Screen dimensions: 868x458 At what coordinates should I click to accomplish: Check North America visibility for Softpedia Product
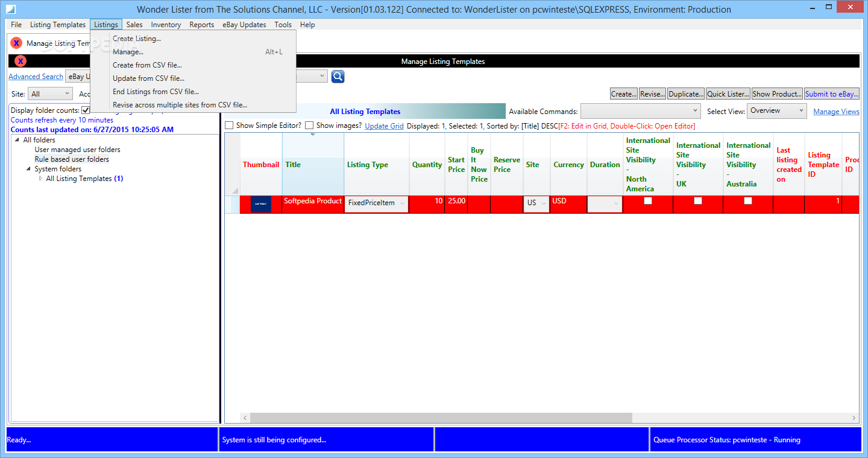tap(648, 201)
